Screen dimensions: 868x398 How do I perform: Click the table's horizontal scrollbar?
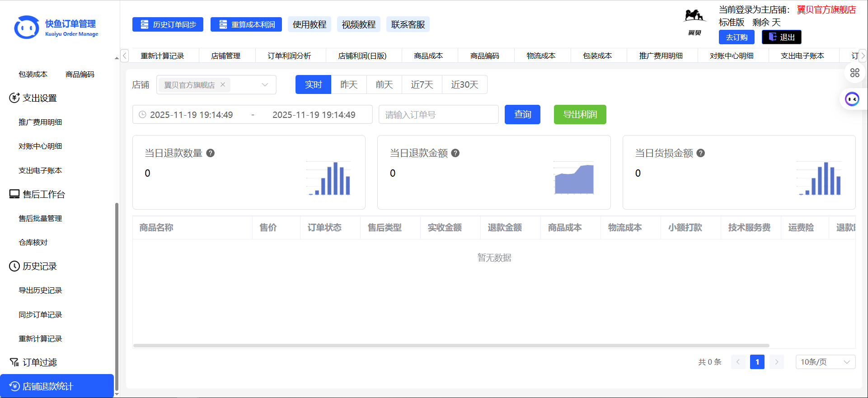[x=451, y=346]
